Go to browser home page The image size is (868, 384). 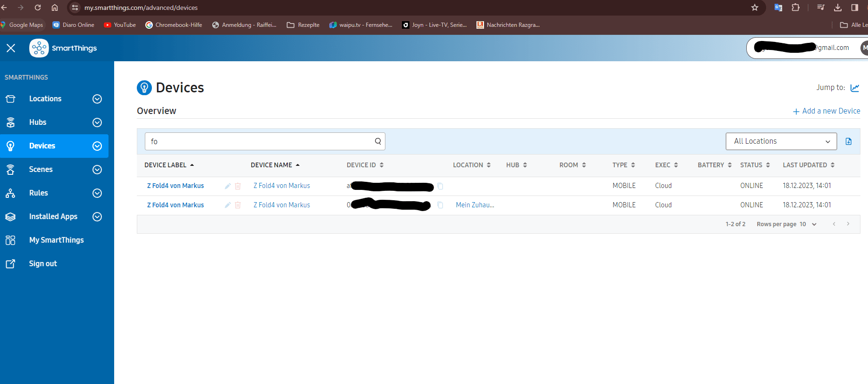[55, 8]
